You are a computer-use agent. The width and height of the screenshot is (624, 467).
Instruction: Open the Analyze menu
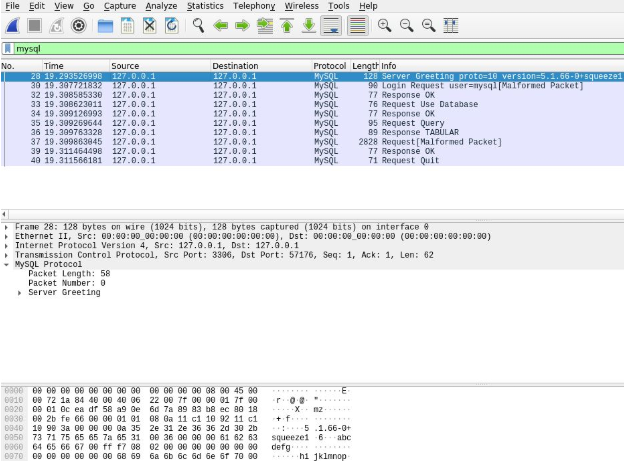click(x=161, y=6)
